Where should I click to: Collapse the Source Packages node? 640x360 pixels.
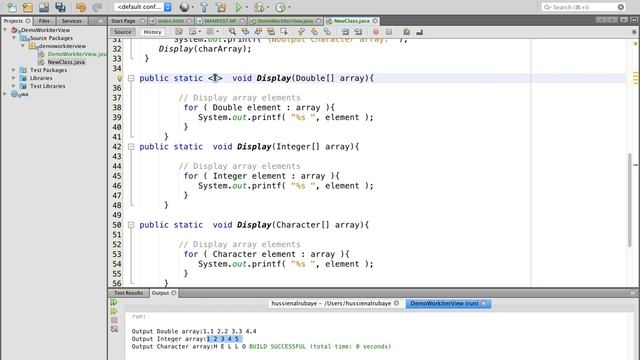pyautogui.click(x=14, y=38)
